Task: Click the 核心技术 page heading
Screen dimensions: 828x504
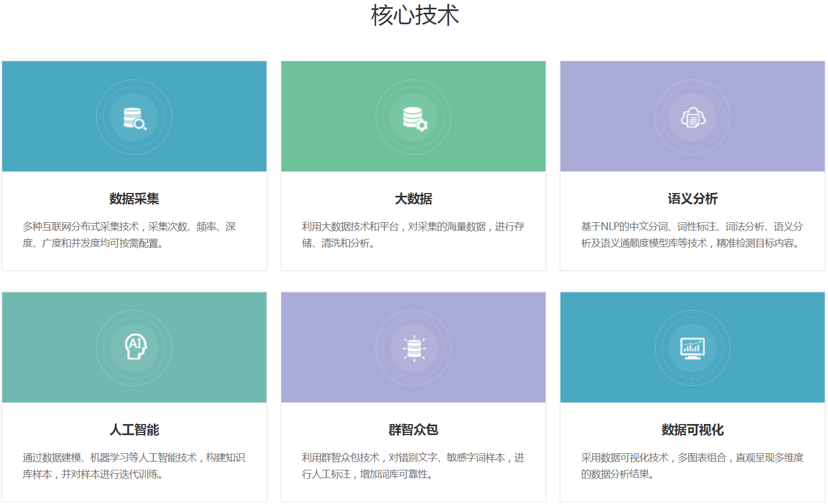Action: (x=414, y=15)
